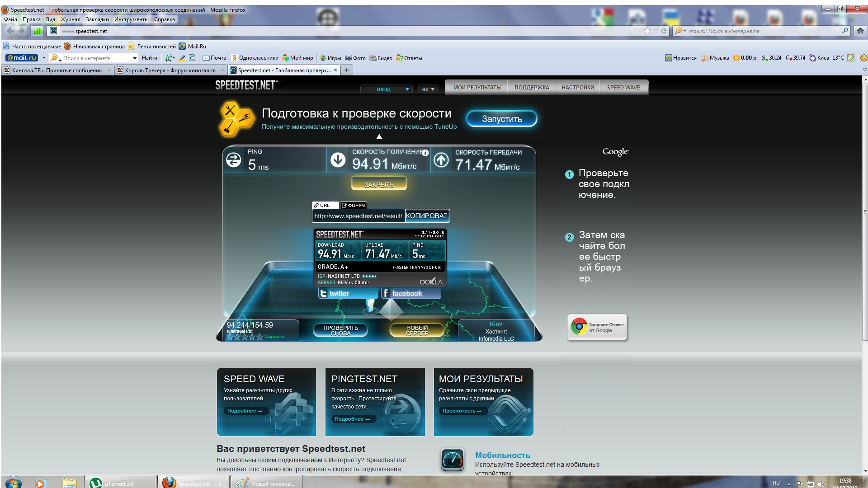This screenshot has width=868, height=488.
Task: Click the magnifier icon in the search box
Action: 845,31
